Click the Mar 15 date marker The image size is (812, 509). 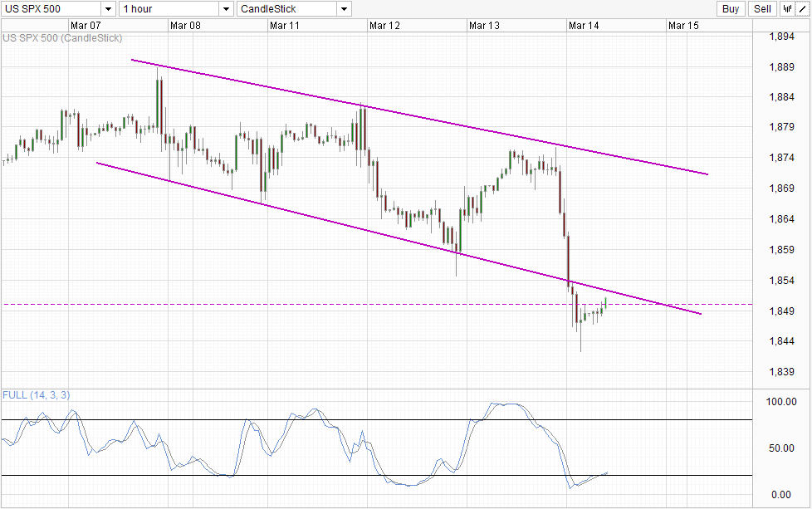(x=683, y=26)
